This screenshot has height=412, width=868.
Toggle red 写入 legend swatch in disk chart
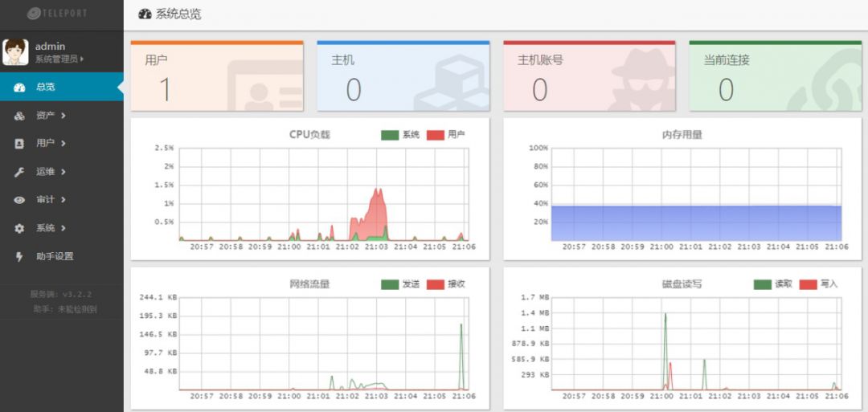[809, 285]
